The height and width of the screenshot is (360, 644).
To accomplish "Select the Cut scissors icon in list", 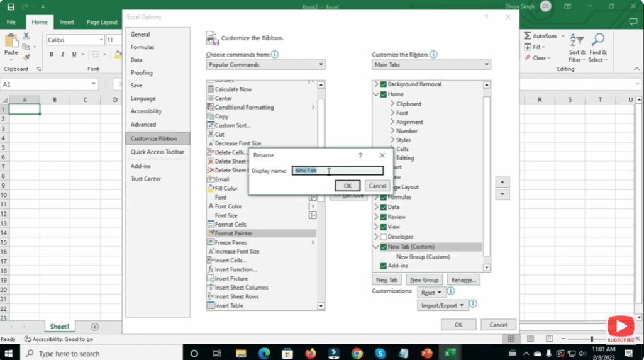I will pos(211,134).
